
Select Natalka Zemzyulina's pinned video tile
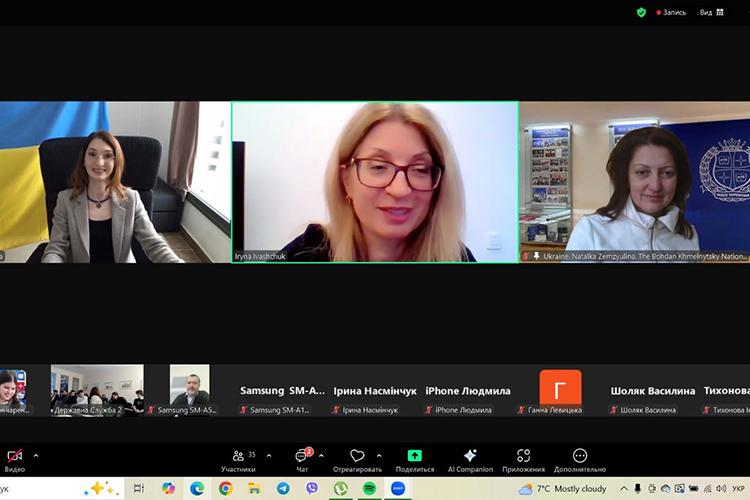pos(635,182)
